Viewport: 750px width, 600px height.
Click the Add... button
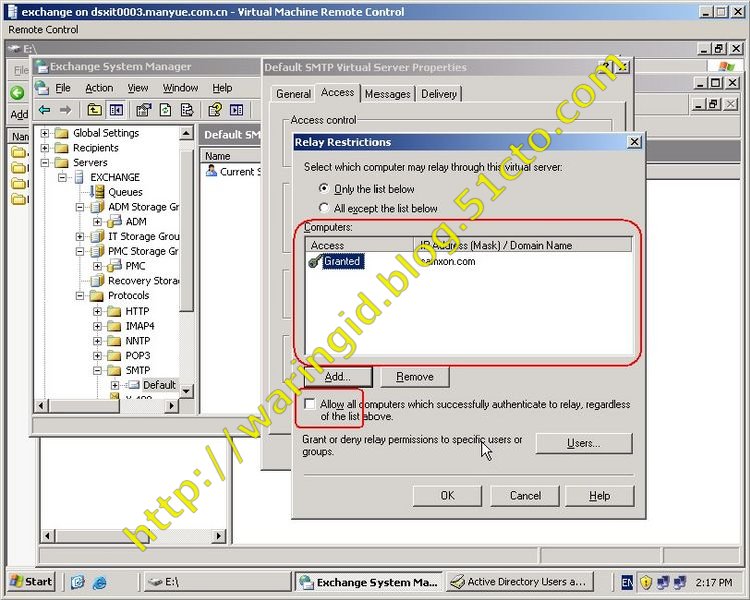tap(337, 377)
